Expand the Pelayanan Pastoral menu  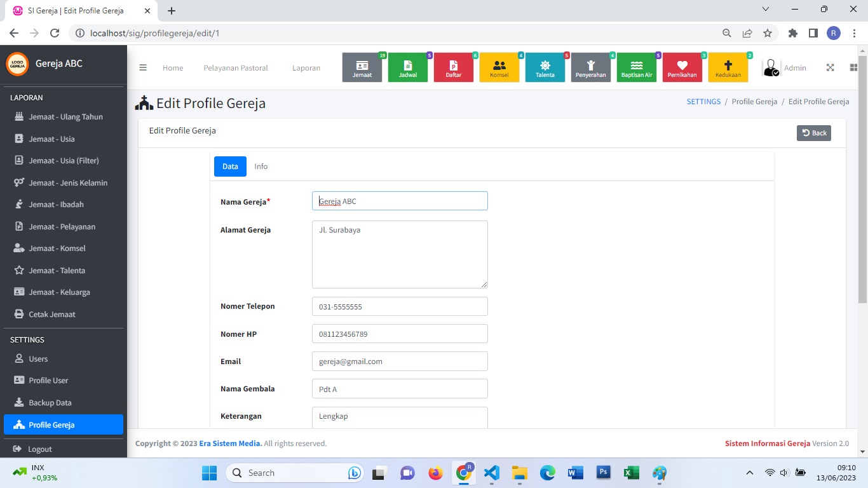[236, 68]
